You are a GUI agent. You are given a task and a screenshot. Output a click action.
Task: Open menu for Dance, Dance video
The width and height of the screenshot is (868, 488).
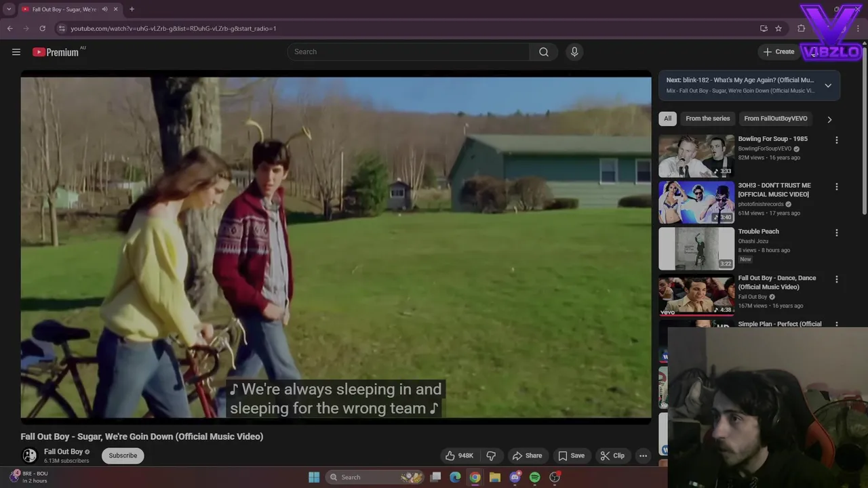coord(836,279)
